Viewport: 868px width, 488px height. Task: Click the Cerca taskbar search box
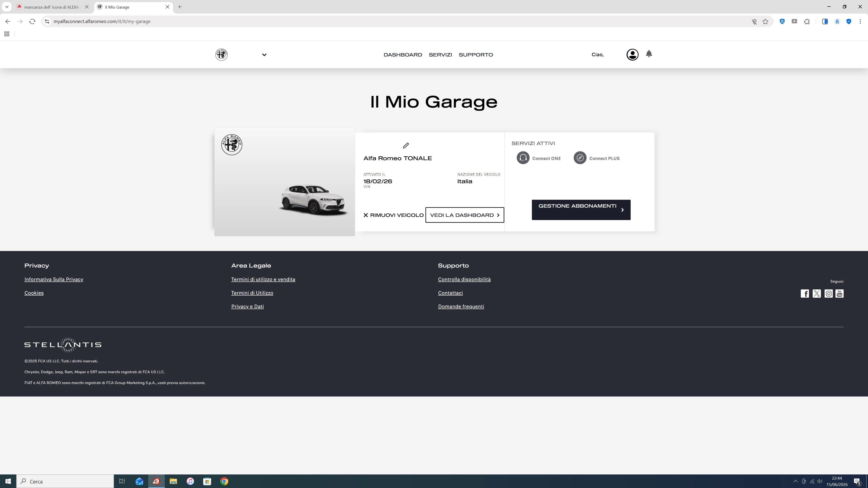point(65,481)
